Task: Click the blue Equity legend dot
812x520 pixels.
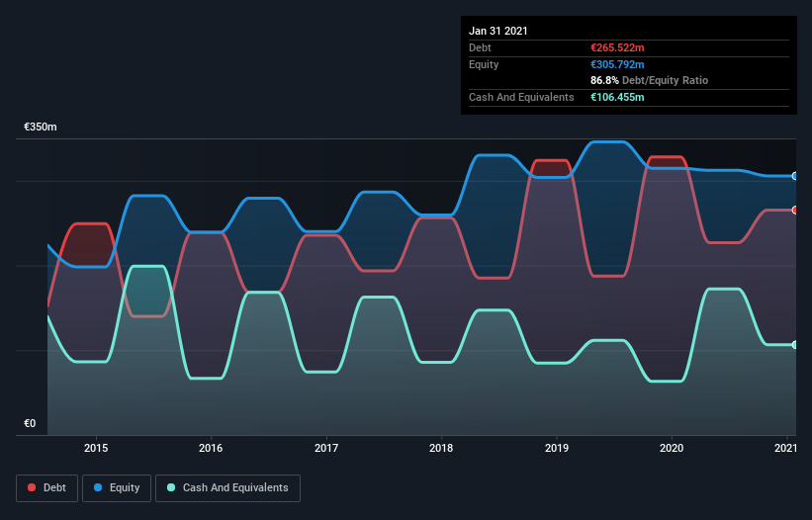Action: pos(98,487)
